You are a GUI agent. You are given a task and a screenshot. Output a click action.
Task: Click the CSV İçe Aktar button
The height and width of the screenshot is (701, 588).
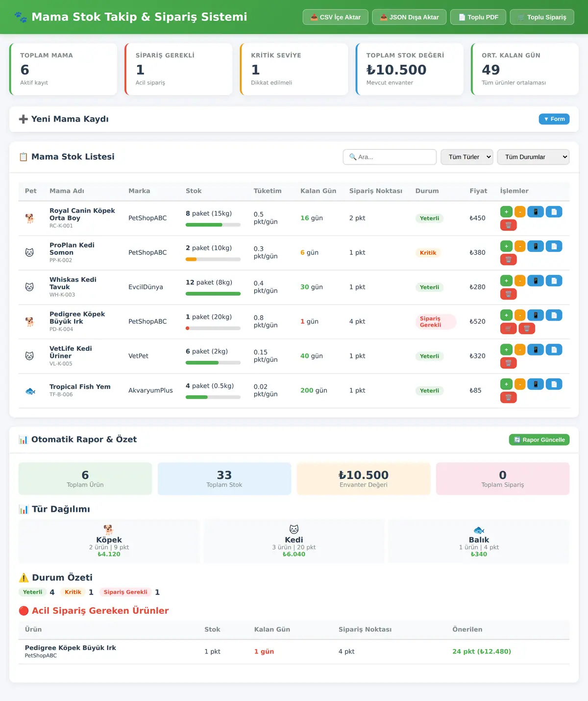pos(336,17)
